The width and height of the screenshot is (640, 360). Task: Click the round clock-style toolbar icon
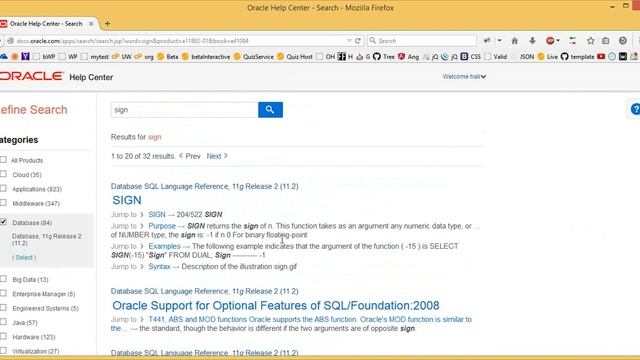click(623, 41)
